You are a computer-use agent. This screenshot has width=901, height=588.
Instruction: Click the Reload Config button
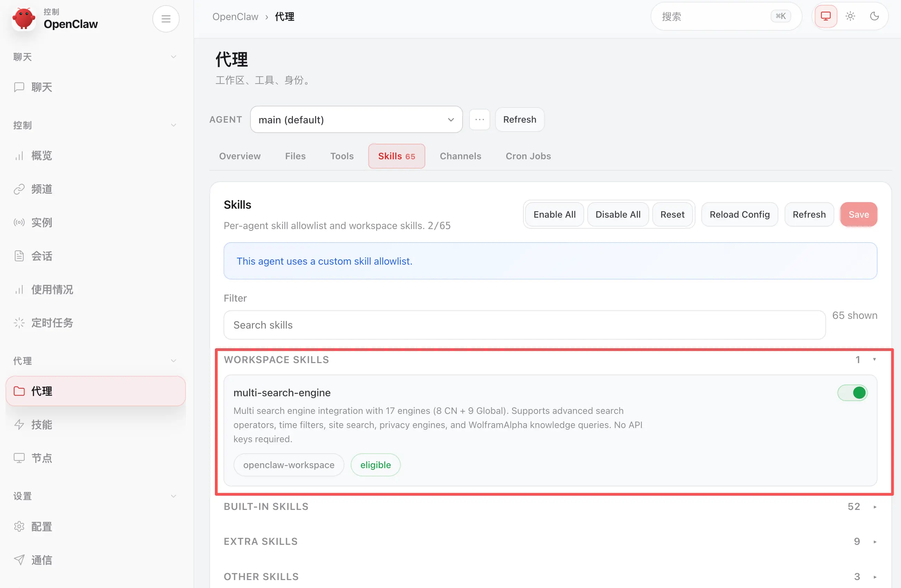click(739, 214)
